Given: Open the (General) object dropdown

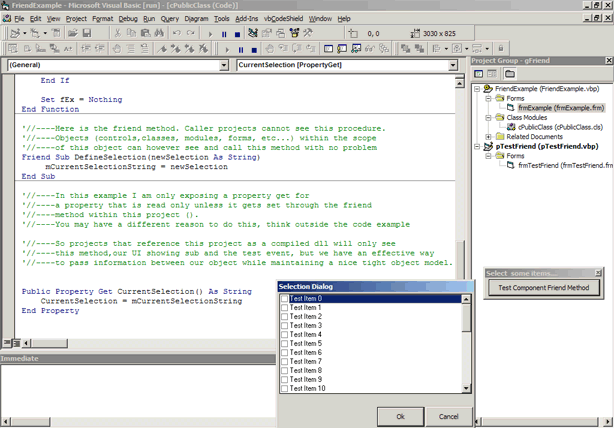Looking at the screenshot, I should [x=225, y=65].
